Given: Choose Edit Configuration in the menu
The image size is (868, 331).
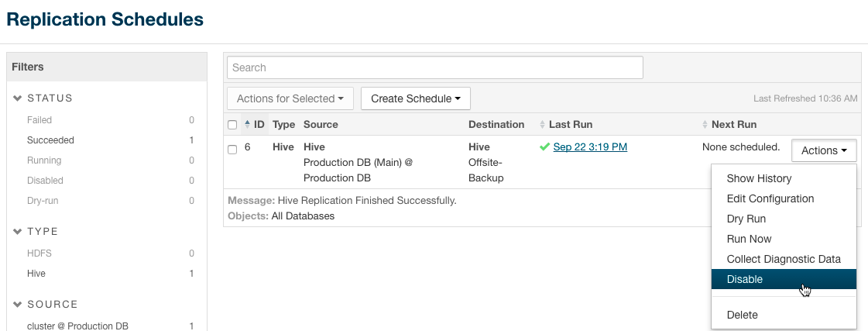Looking at the screenshot, I should pyautogui.click(x=770, y=198).
